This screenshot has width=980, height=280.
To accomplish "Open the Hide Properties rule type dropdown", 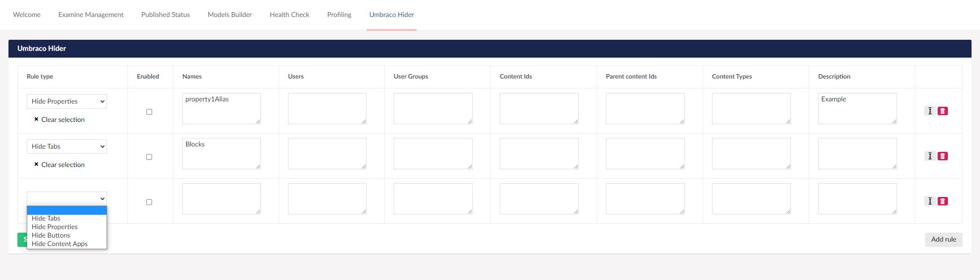I will tap(67, 101).
